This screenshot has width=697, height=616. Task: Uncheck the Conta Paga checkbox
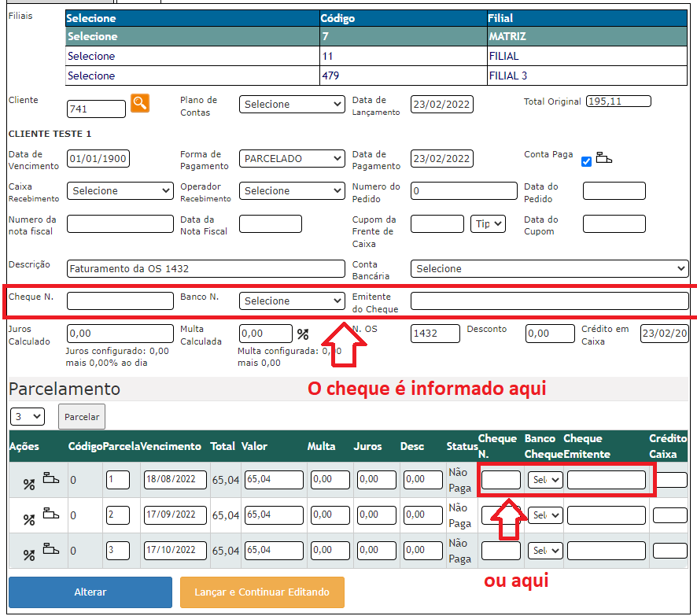tap(586, 161)
